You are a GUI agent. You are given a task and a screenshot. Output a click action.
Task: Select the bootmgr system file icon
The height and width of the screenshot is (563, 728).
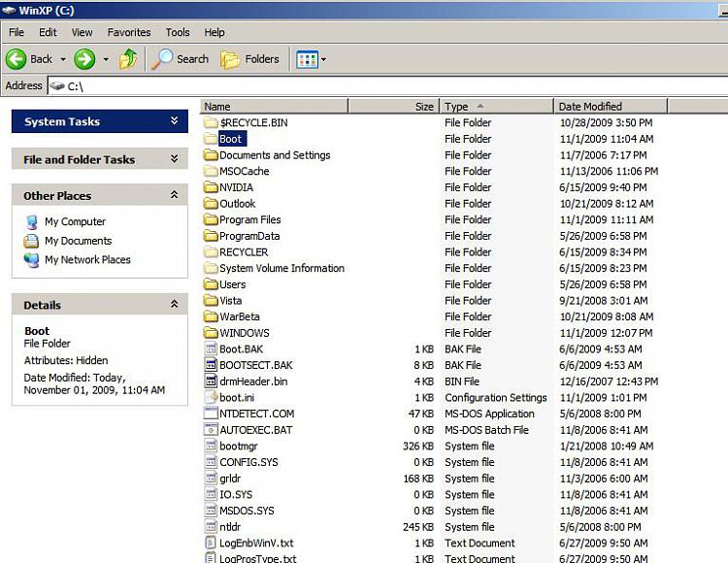[x=211, y=446]
